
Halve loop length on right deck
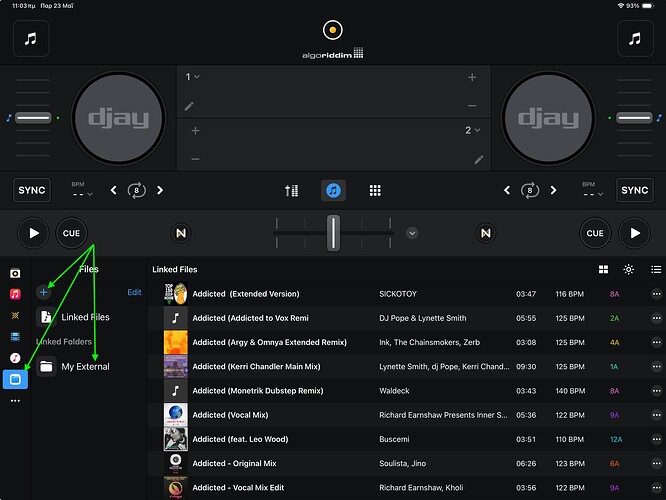coord(507,190)
